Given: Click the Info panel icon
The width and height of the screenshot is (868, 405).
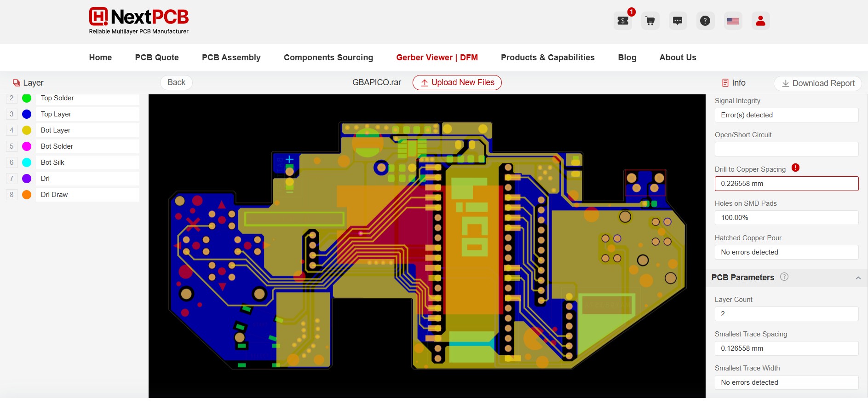Looking at the screenshot, I should tap(725, 83).
